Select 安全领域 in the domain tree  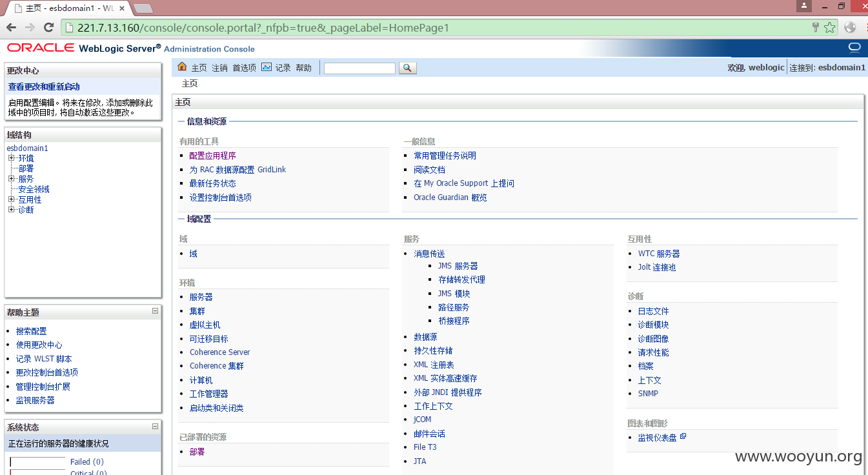34,189
